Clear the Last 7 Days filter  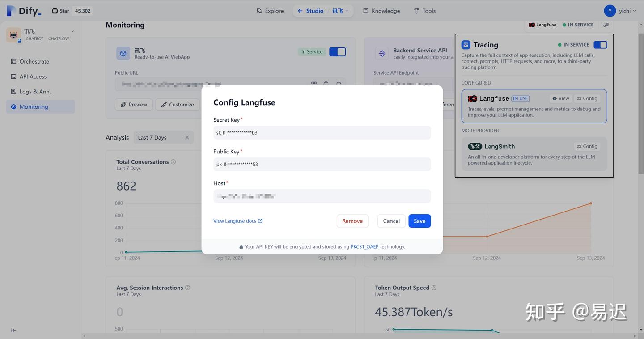(x=187, y=137)
